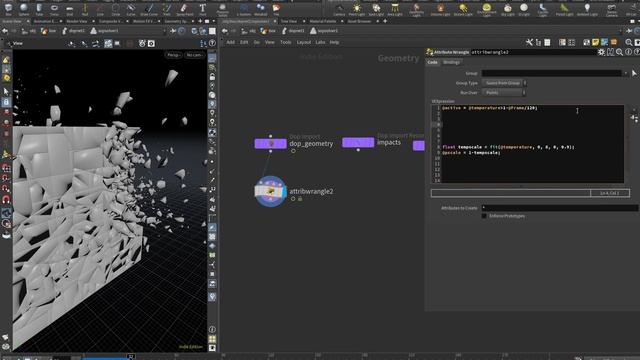Switch to the Bindings tab

[x=451, y=62]
